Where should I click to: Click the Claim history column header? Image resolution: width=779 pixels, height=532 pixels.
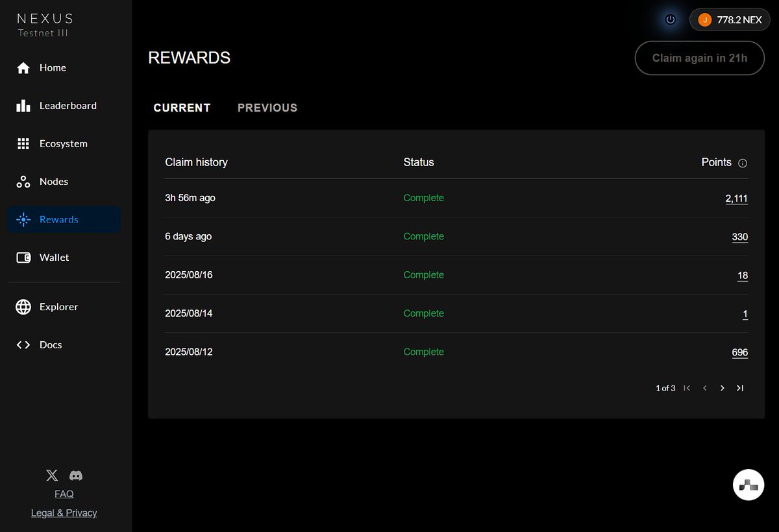(x=196, y=162)
